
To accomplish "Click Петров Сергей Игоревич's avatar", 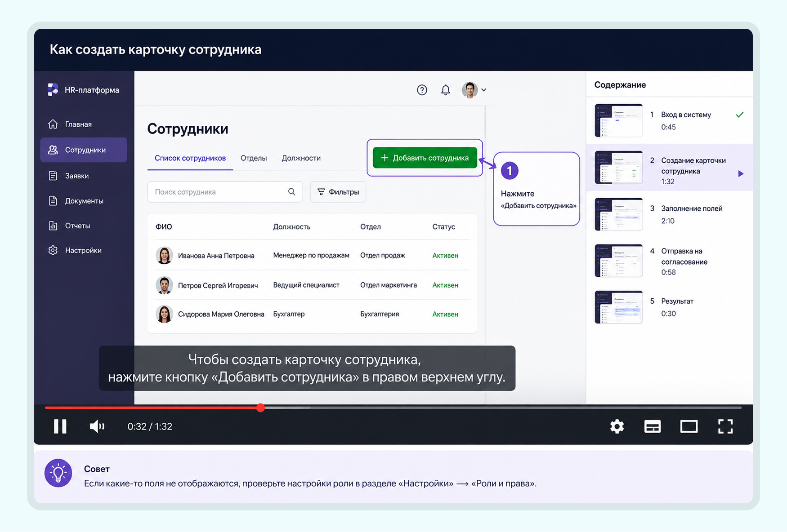I will tap(164, 285).
